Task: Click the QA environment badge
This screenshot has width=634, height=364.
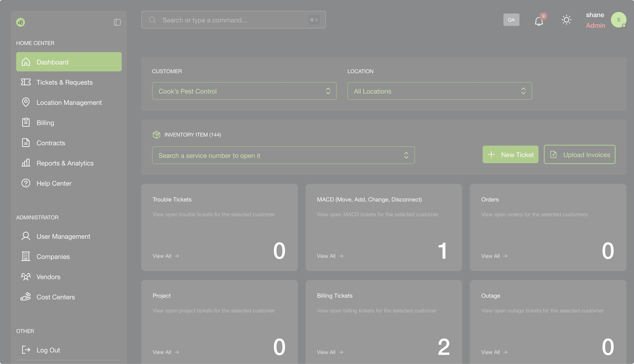Action: (511, 20)
